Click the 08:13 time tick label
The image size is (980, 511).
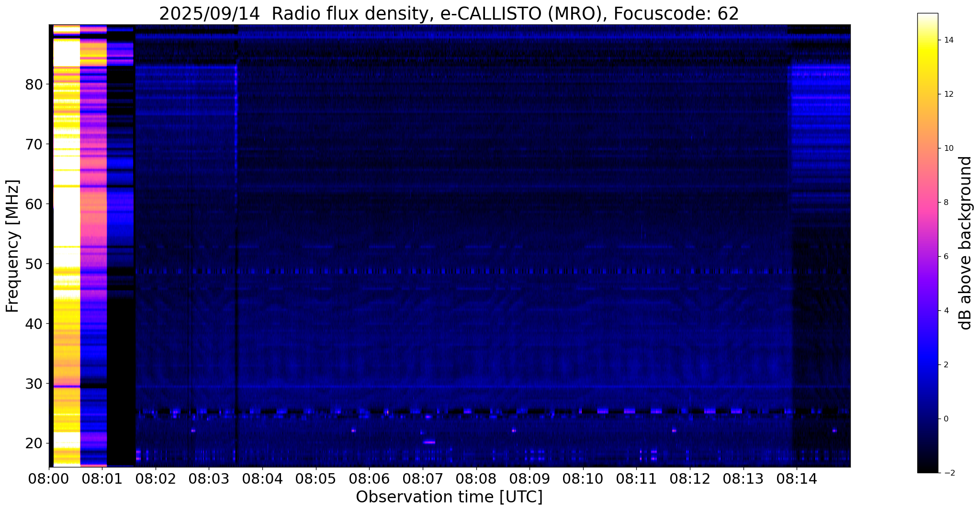[x=743, y=478]
